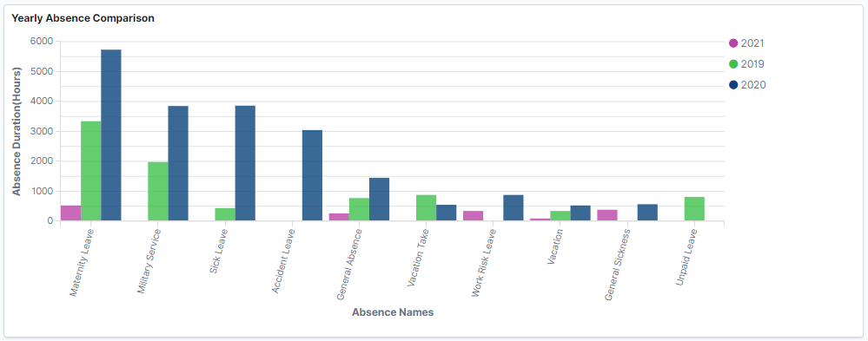This screenshot has height=341, width=868.
Task: Toggle the 2021 legend series
Action: (x=746, y=43)
